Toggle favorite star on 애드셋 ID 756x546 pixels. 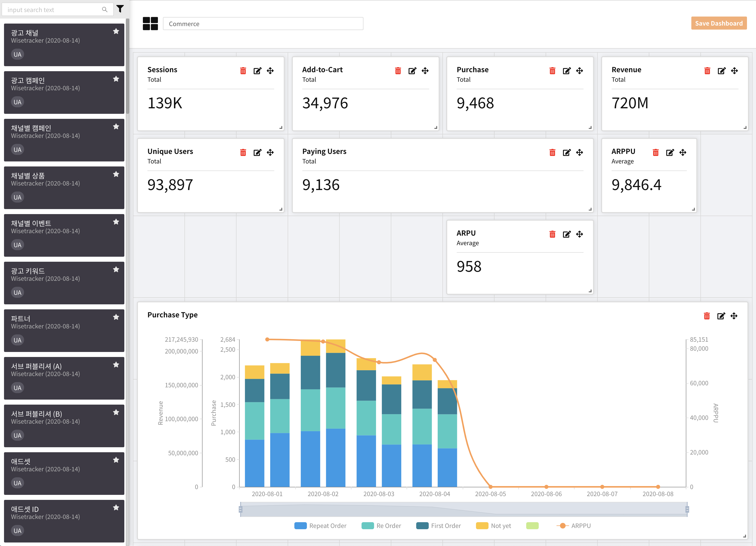click(x=116, y=508)
